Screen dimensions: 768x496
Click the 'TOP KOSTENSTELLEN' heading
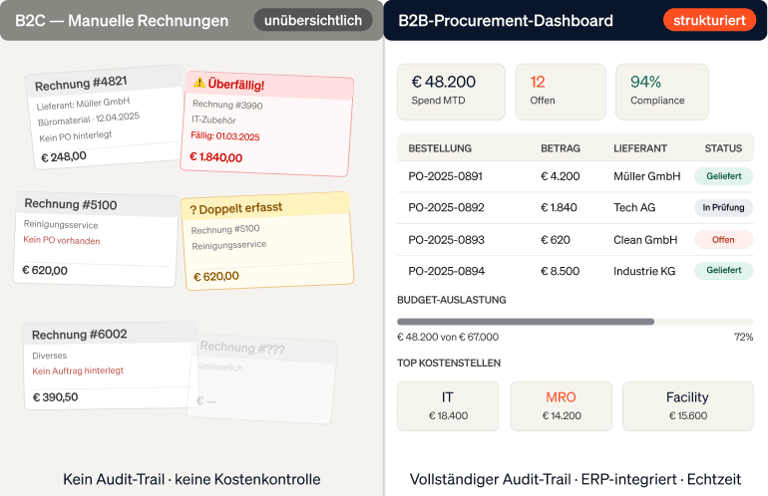click(449, 363)
